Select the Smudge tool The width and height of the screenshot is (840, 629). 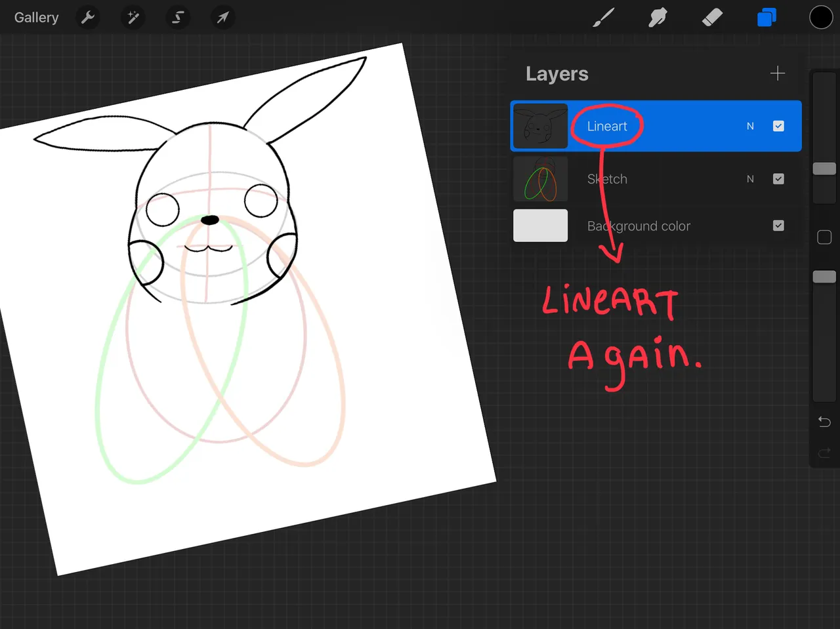(x=658, y=18)
